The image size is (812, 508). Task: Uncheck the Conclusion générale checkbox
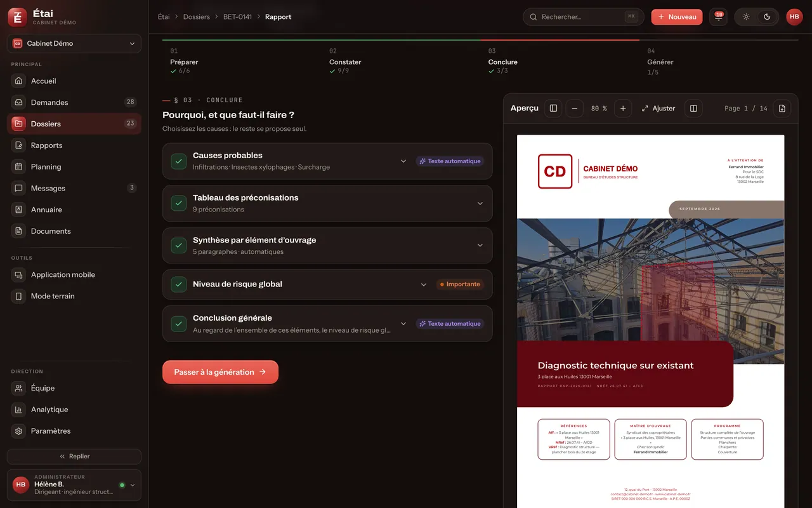point(178,324)
